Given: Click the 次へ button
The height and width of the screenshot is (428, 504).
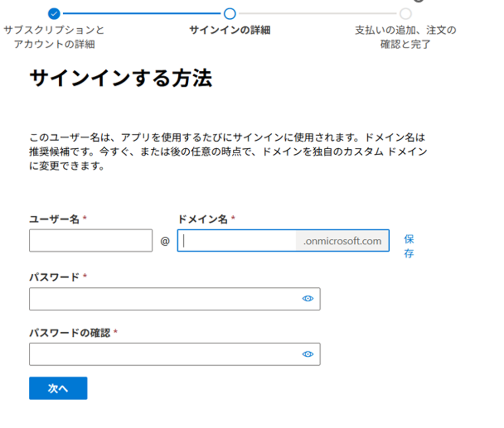Looking at the screenshot, I should click(58, 388).
